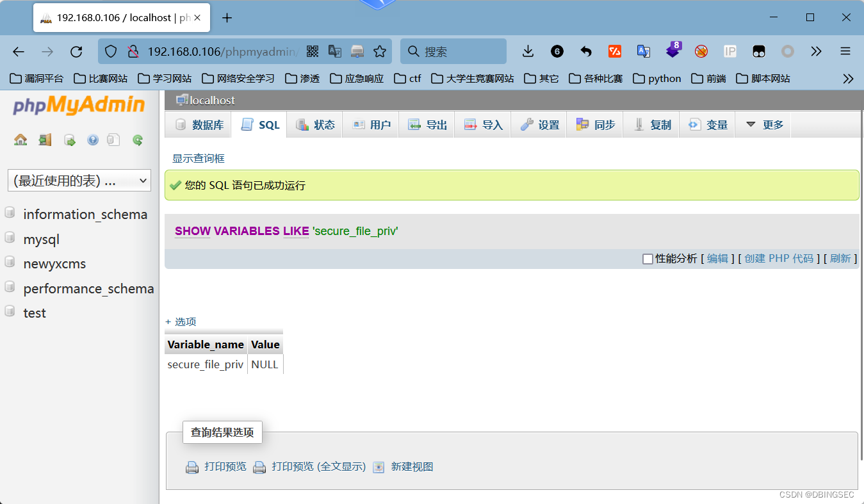Select the mysql database
Image resolution: width=864 pixels, height=504 pixels.
(x=41, y=240)
